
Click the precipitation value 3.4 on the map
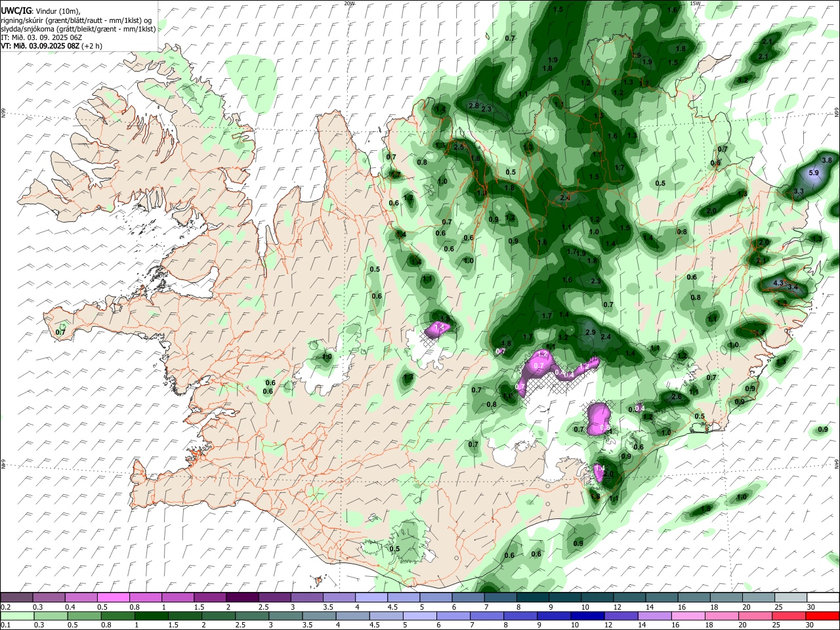point(793,287)
